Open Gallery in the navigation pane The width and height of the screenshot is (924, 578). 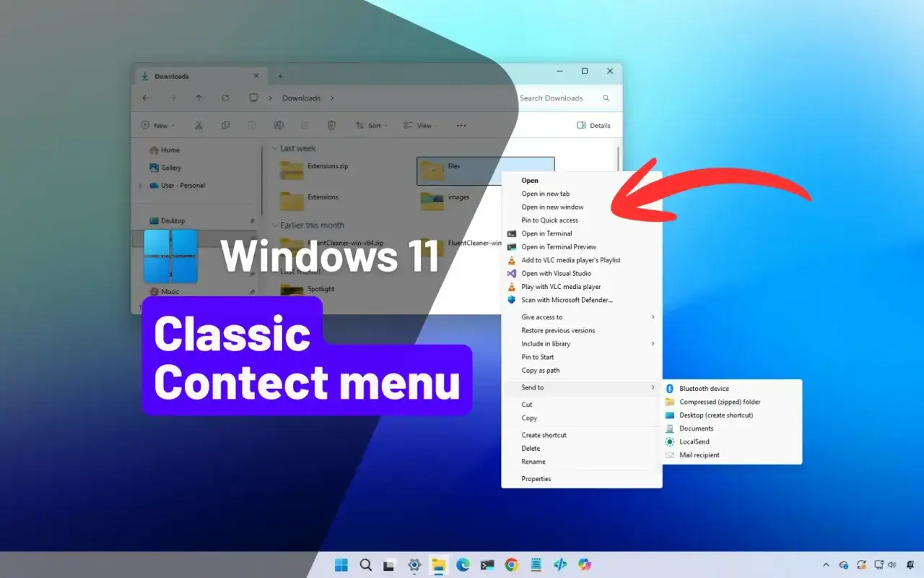coord(165,168)
